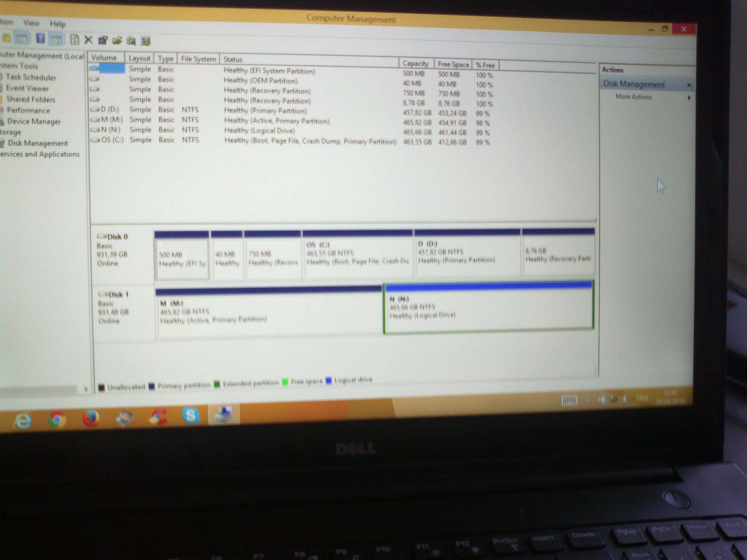Open the View menu

coord(31,23)
